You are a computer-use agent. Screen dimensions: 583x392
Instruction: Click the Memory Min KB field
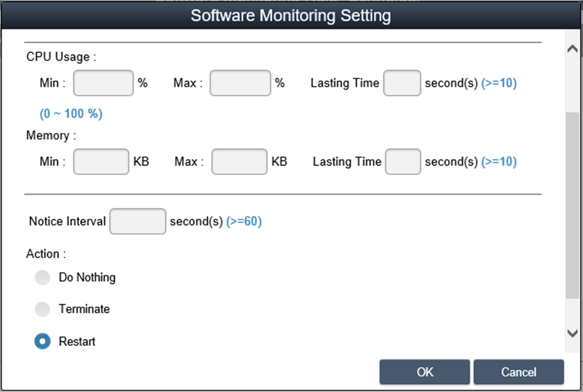tap(101, 162)
